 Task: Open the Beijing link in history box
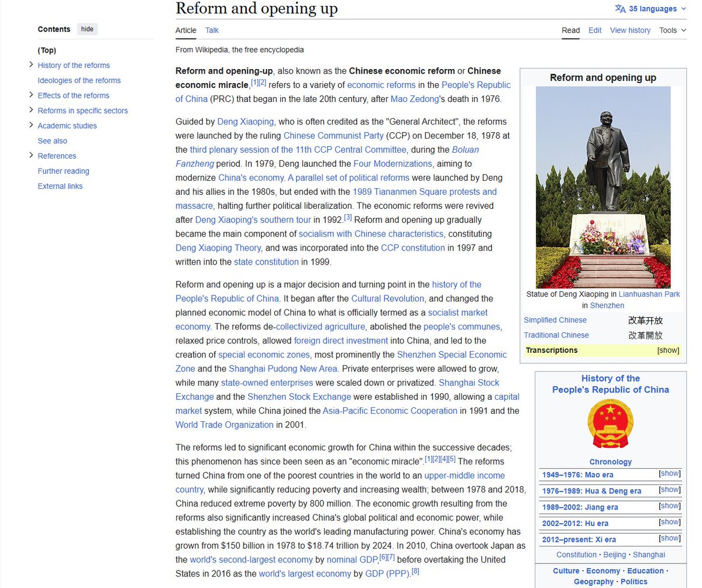[x=615, y=555]
